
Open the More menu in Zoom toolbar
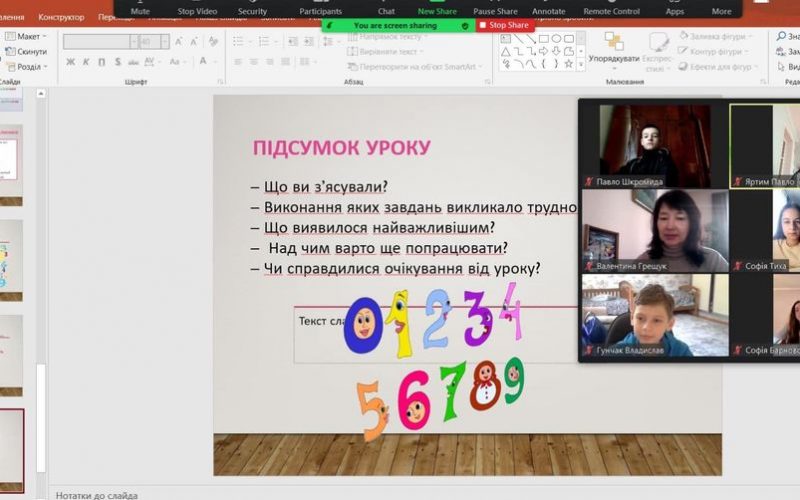721,8
